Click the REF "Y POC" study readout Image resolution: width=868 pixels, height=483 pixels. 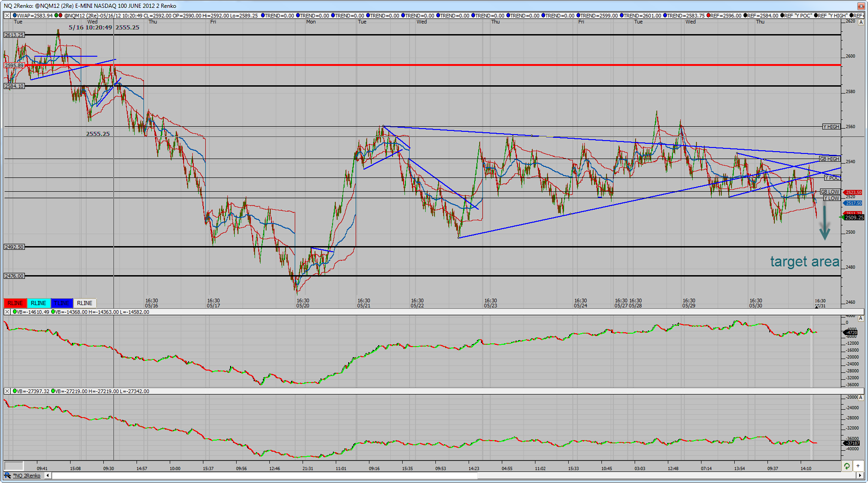coord(796,16)
